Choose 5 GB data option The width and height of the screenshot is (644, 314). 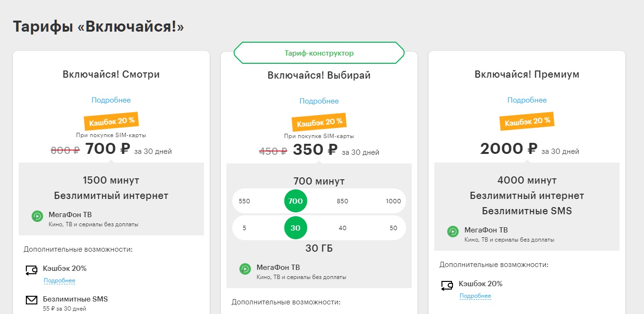click(244, 228)
